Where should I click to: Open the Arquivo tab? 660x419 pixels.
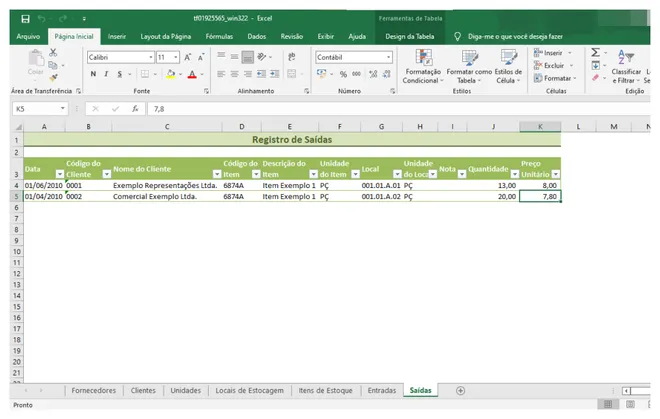click(28, 37)
